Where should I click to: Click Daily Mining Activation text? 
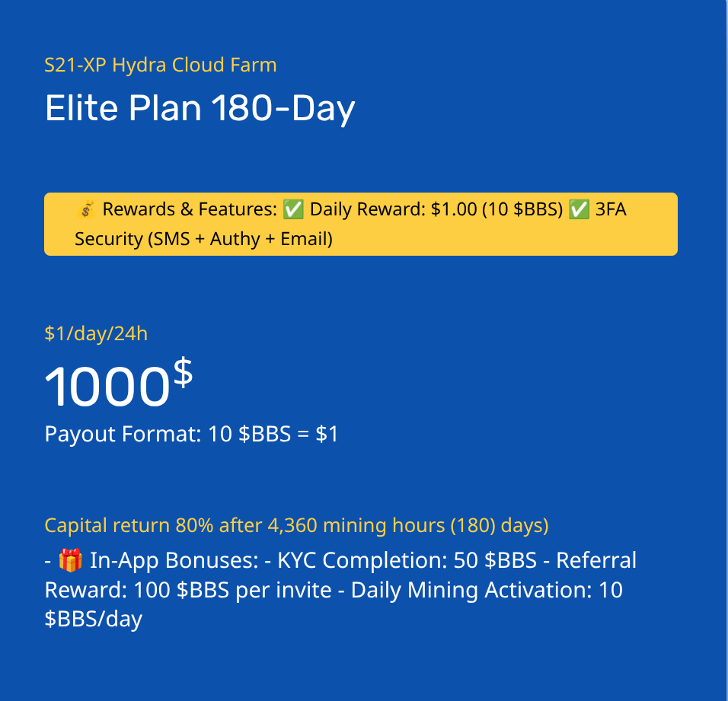pos(487,590)
